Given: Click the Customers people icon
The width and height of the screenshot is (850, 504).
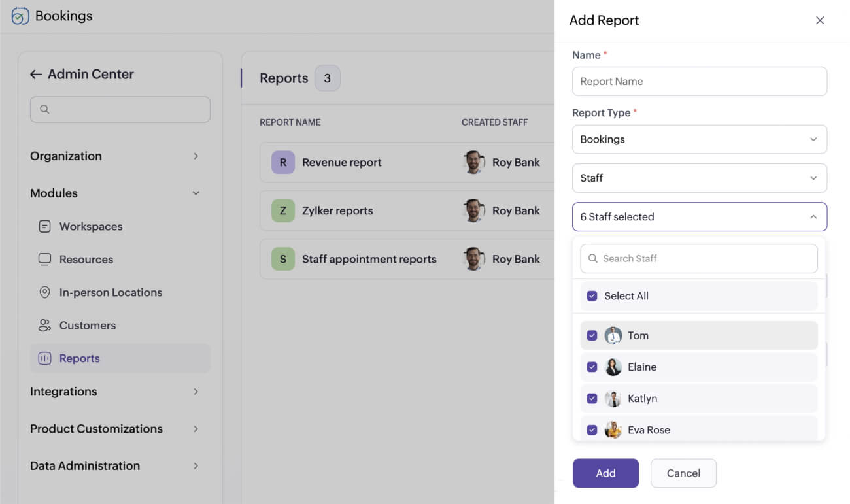Looking at the screenshot, I should pyautogui.click(x=44, y=325).
